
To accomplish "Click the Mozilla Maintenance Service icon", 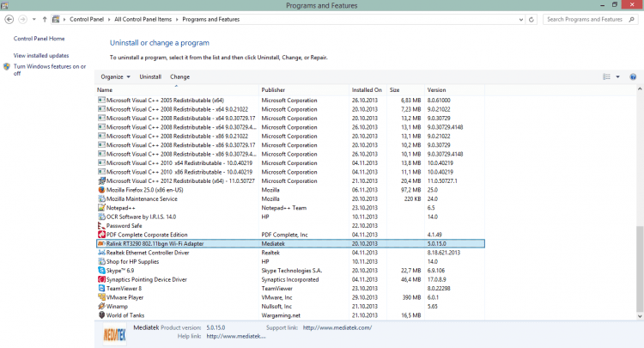I will [x=101, y=198].
